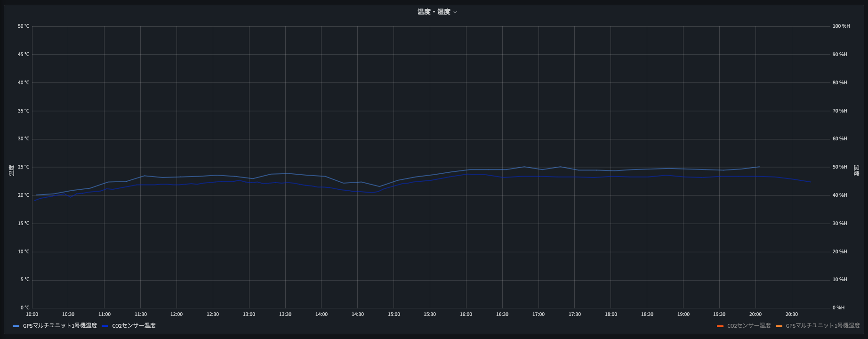The image size is (868, 339).
Task: Toggle GPSマルチユニット1号機湿度 series in the legend
Action: point(823,326)
